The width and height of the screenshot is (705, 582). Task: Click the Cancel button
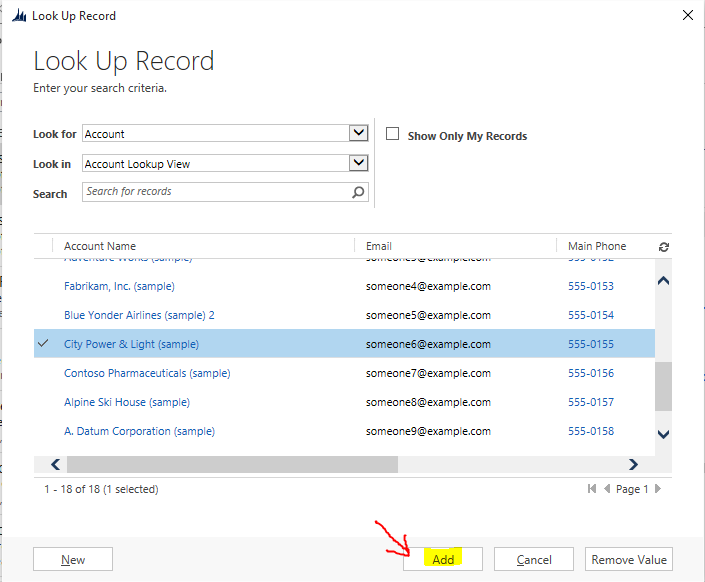point(534,559)
